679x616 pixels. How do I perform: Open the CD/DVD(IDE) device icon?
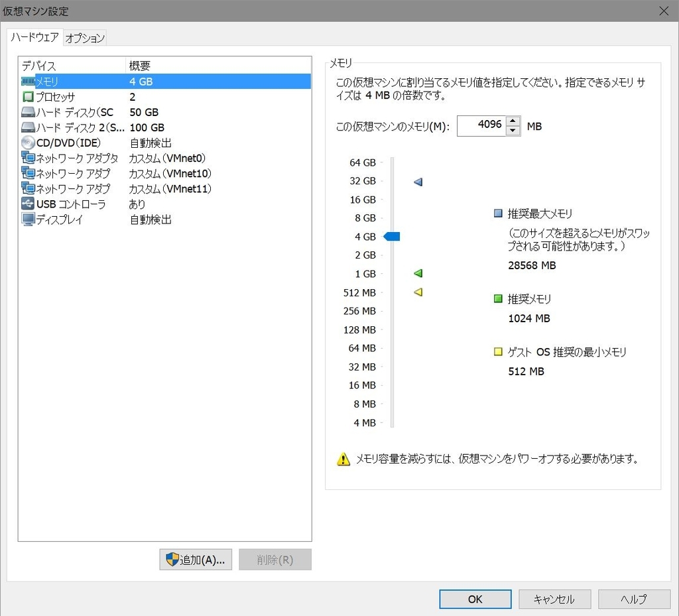click(28, 143)
